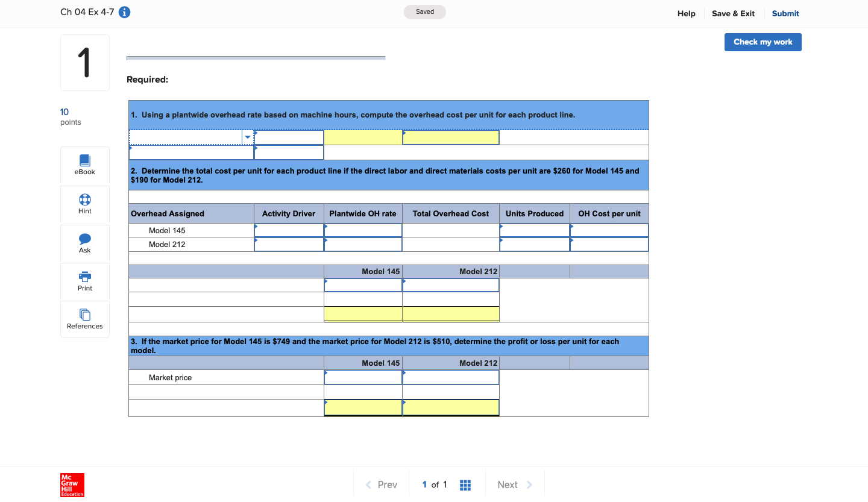
Task: Click the Prev navigation control
Action: pyautogui.click(x=381, y=484)
